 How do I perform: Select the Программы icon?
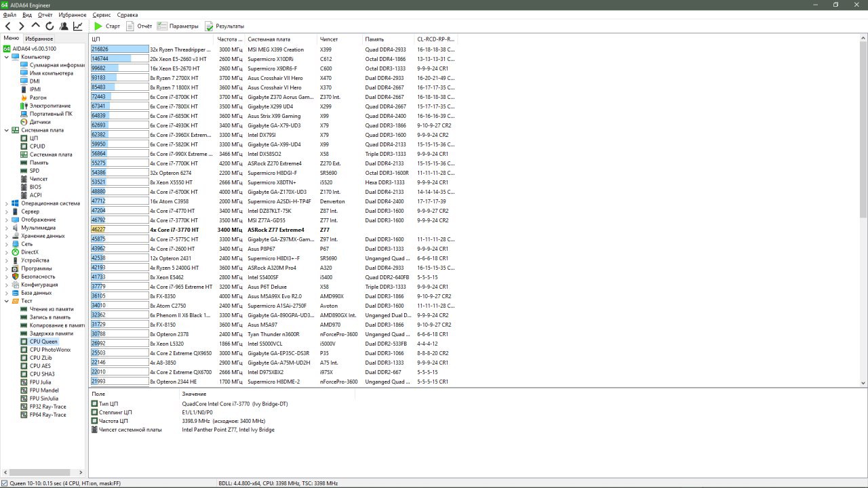pos(16,268)
